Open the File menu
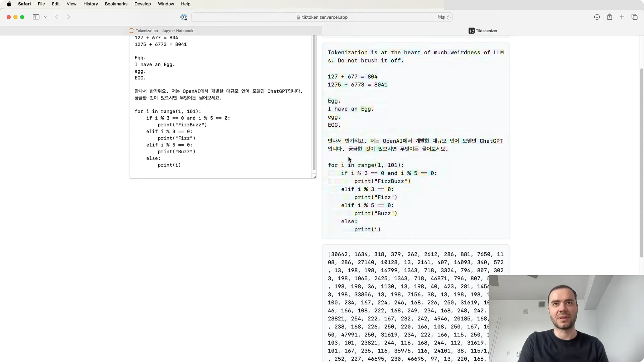Screen dimensions: 644x362 pos(41,4)
